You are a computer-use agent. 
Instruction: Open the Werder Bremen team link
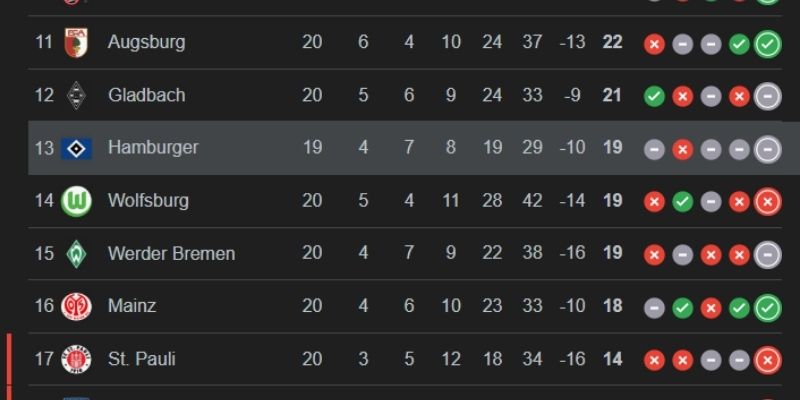pos(171,254)
